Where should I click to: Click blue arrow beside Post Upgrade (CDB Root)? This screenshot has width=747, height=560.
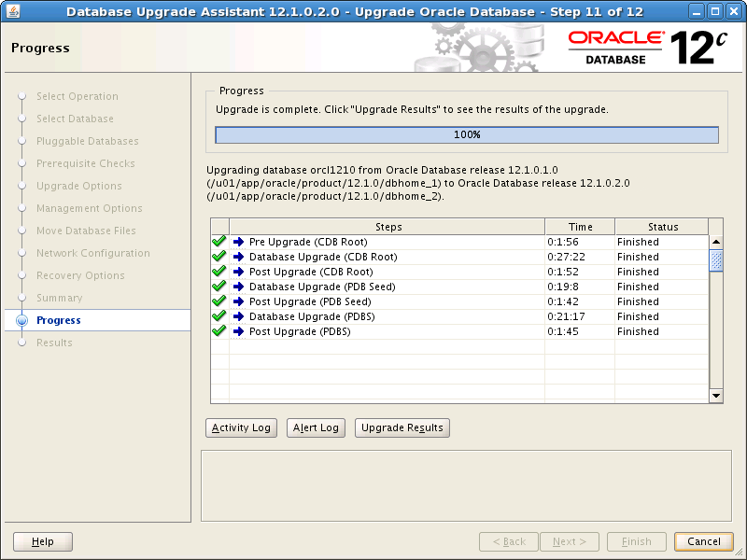coord(238,272)
